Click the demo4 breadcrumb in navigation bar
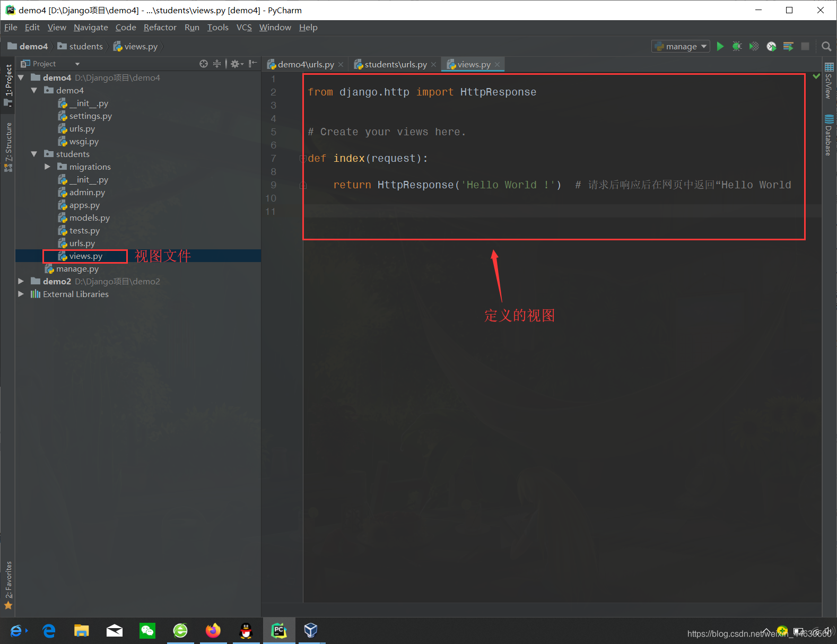The height and width of the screenshot is (644, 837). tap(28, 46)
